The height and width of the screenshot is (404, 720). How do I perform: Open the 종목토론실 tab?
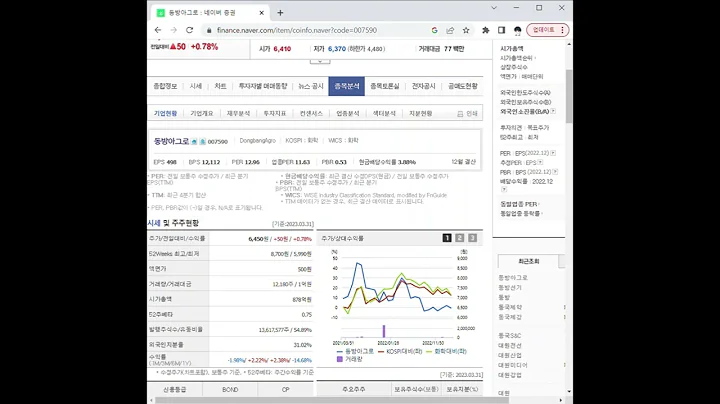[x=384, y=86]
